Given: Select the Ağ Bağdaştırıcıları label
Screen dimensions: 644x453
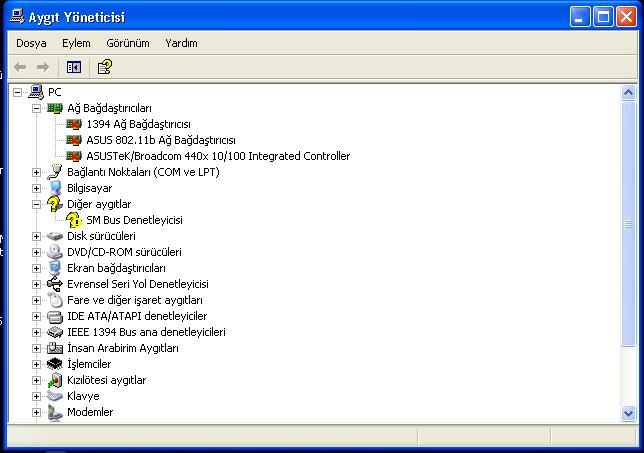Looking at the screenshot, I should click(109, 108).
